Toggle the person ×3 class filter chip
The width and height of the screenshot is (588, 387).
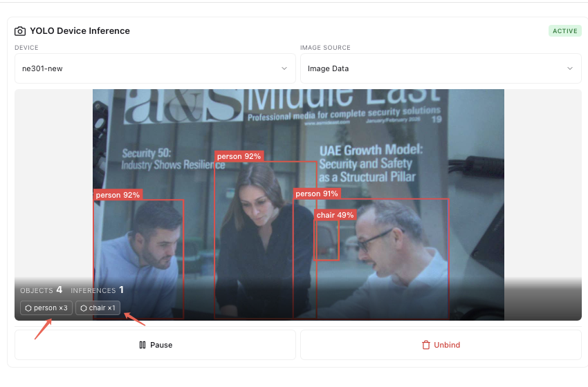tap(46, 308)
